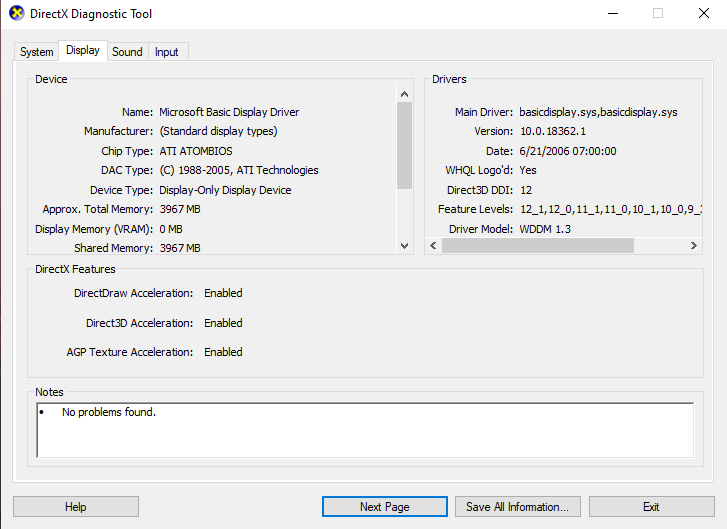
Task: Click the 'DAC Type:' label
Action: coord(127,171)
